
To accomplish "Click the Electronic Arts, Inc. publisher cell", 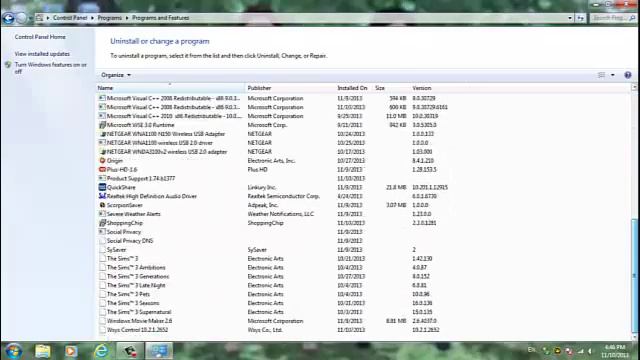I will pyautogui.click(x=271, y=161).
